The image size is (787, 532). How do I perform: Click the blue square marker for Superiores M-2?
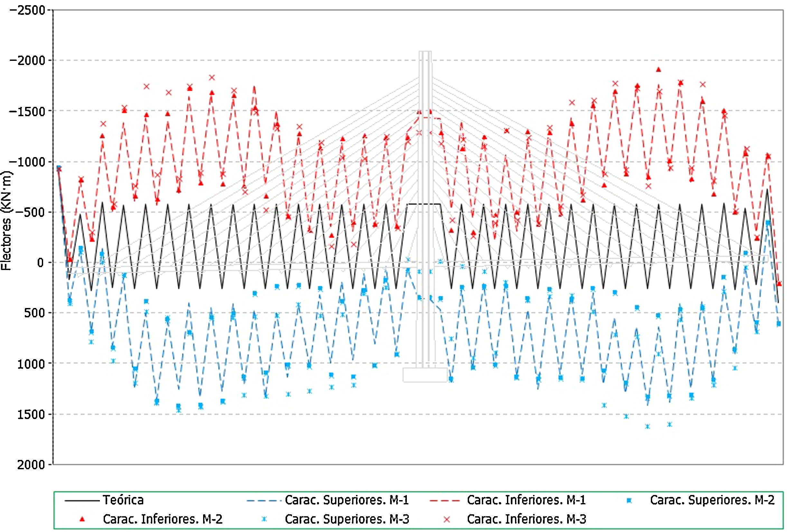pyautogui.click(x=629, y=500)
